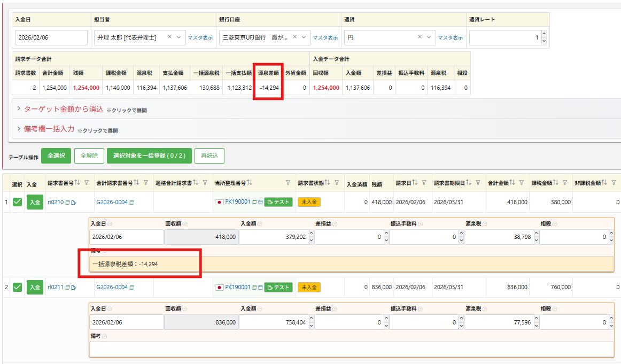Open invoice link ri0210
621x364 pixels.
55,202
